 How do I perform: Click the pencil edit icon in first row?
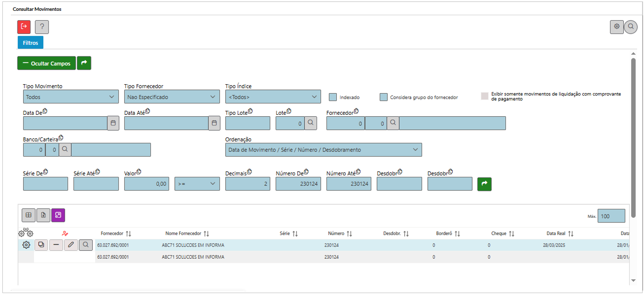point(71,245)
